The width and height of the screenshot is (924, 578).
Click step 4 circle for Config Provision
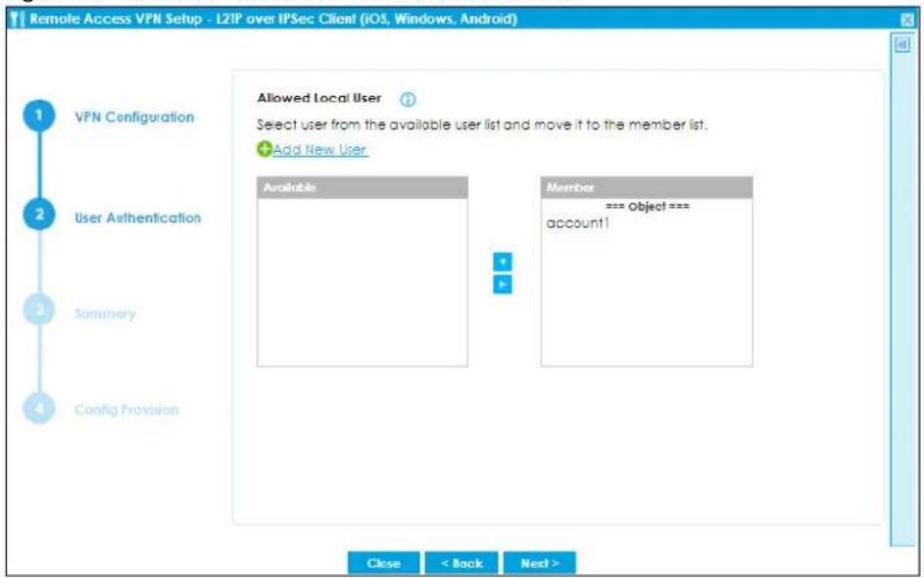pyautogui.click(x=39, y=408)
